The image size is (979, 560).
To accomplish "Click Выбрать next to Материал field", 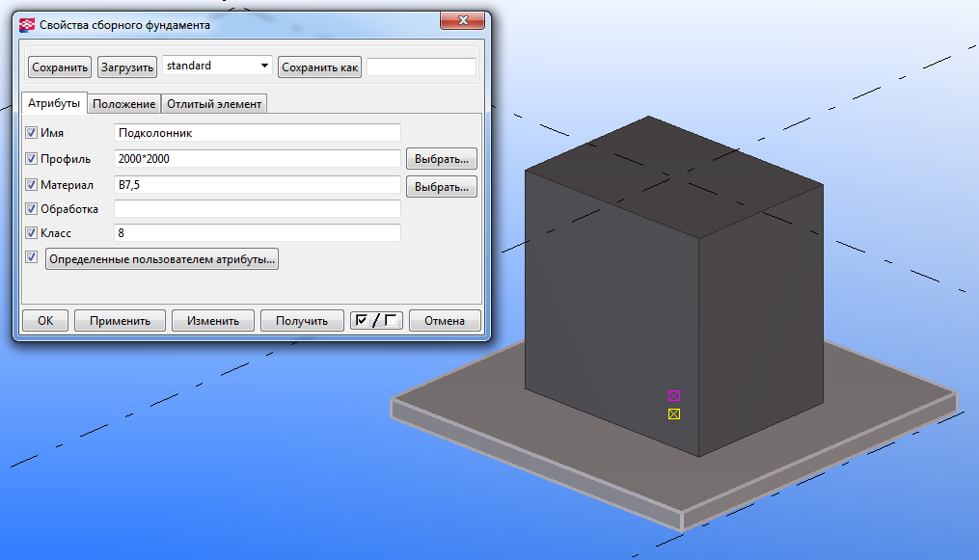I will (x=442, y=186).
